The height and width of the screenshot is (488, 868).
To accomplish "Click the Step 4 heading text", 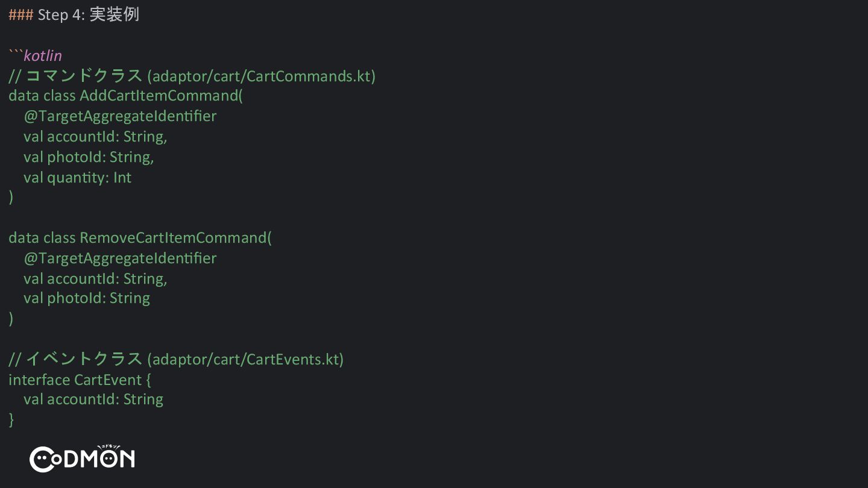I will click(x=89, y=14).
